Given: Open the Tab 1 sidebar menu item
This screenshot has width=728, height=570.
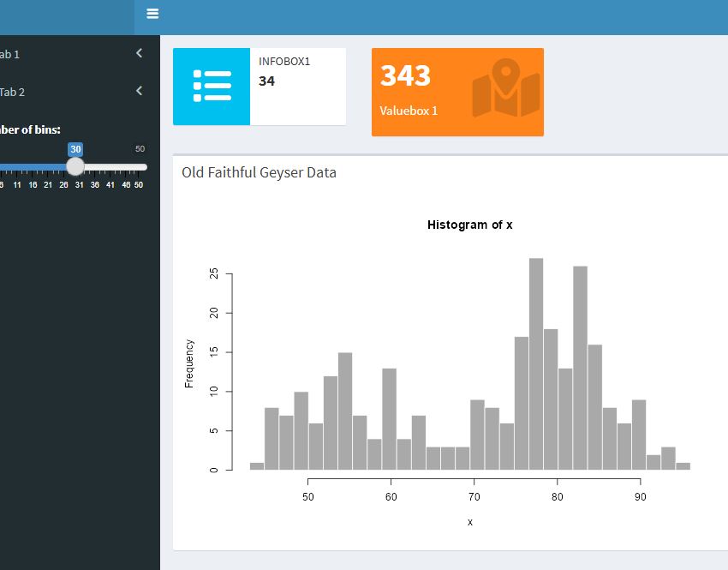Looking at the screenshot, I should (10, 54).
